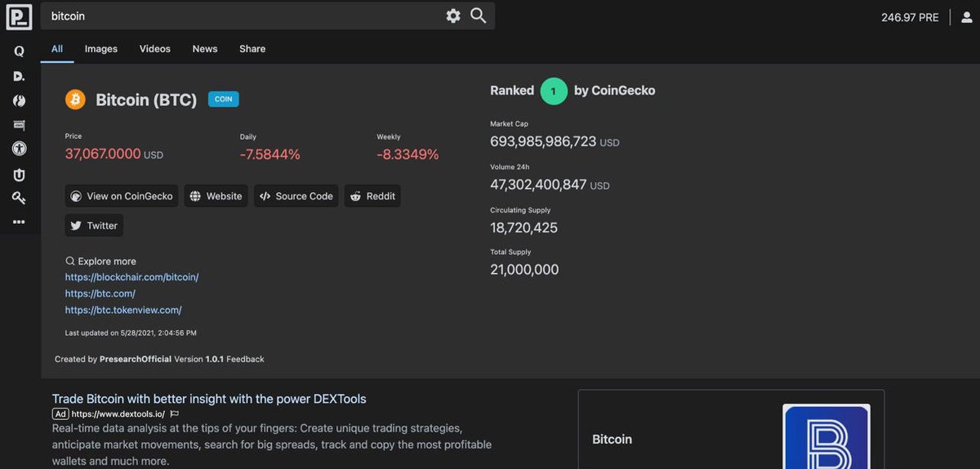Click total supply 21,000,000
The height and width of the screenshot is (469, 980).
tap(524, 270)
